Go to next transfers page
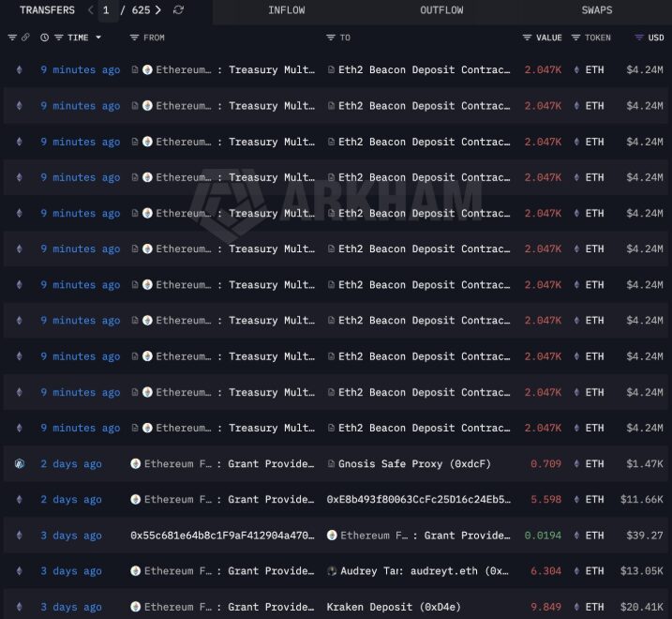672x619 pixels. [158, 10]
